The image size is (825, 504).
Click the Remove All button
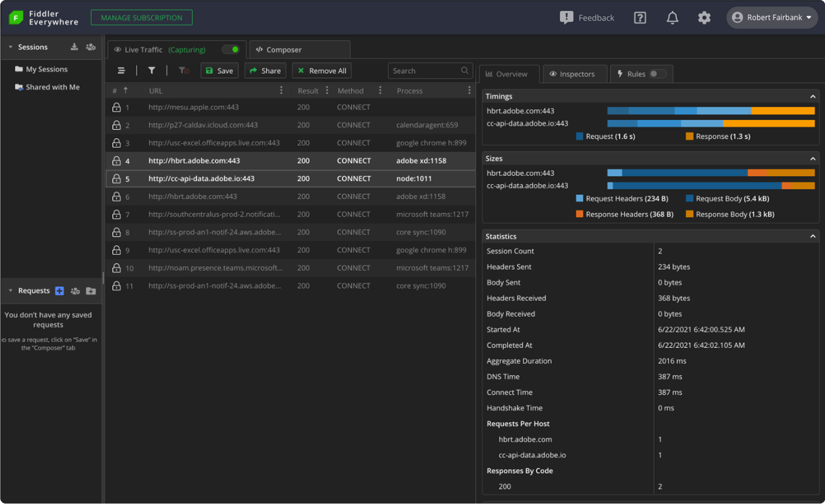click(x=321, y=71)
